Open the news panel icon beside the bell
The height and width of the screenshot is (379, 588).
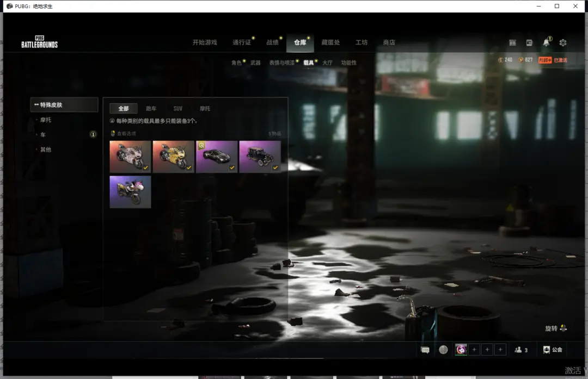pos(529,43)
